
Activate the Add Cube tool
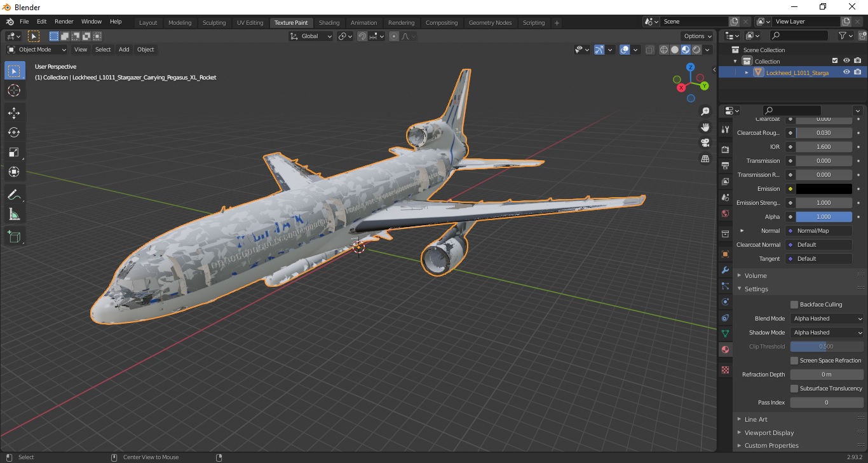point(15,237)
